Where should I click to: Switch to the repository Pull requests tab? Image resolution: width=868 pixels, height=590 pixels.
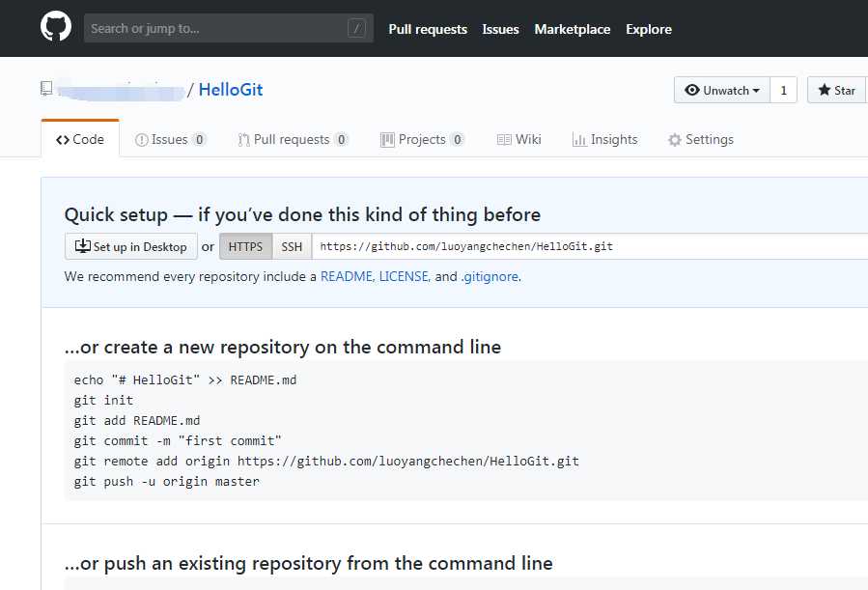point(293,139)
